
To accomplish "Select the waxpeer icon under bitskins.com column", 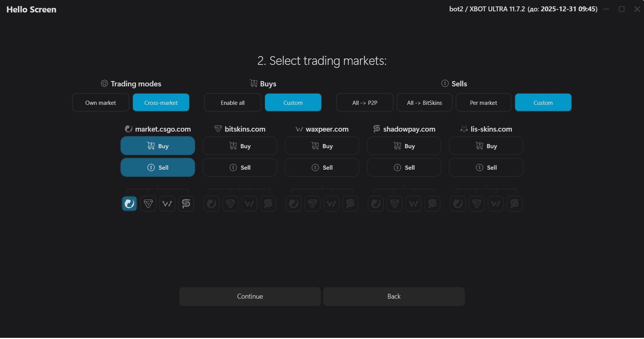I will pos(249,204).
